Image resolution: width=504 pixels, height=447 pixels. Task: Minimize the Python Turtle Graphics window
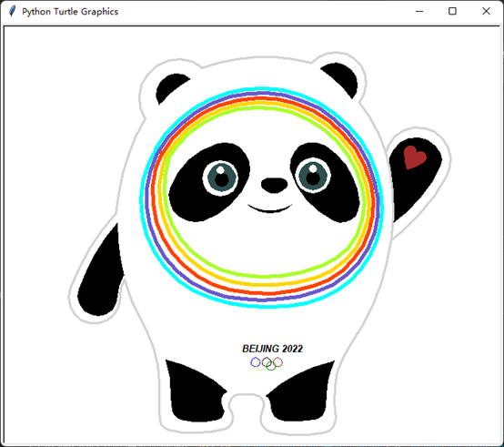419,11
